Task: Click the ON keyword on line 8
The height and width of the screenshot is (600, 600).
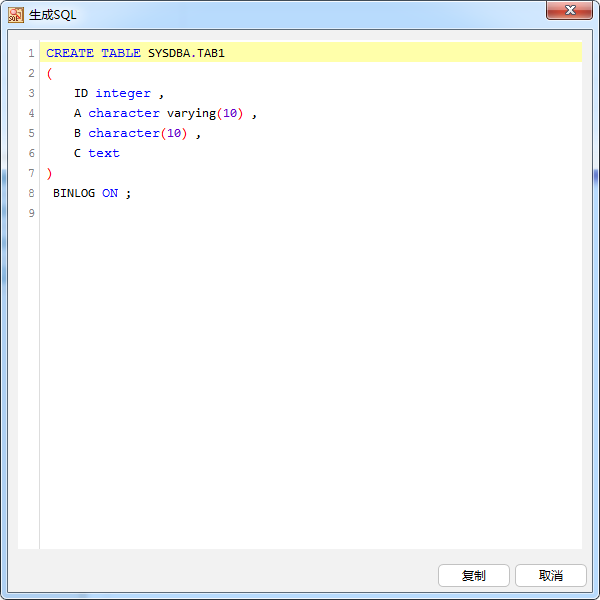Action: coord(110,193)
